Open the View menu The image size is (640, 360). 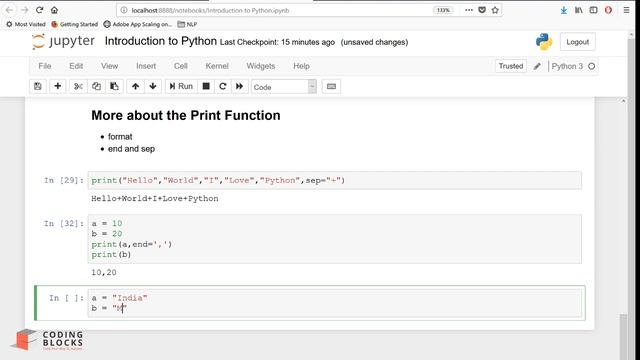tap(109, 66)
